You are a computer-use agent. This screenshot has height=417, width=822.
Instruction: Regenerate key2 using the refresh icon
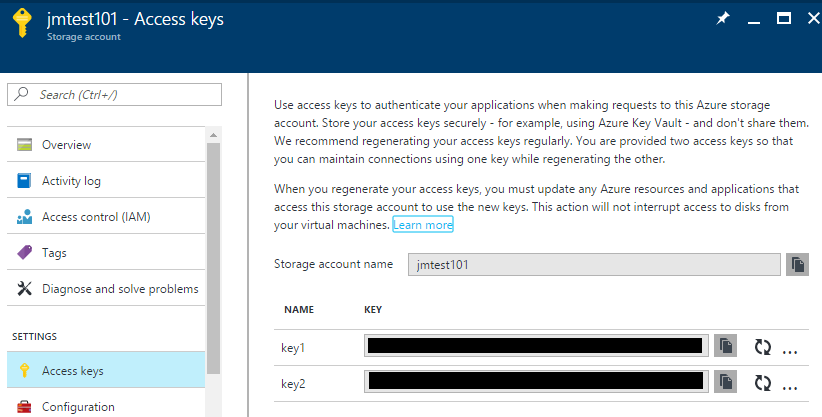(763, 383)
